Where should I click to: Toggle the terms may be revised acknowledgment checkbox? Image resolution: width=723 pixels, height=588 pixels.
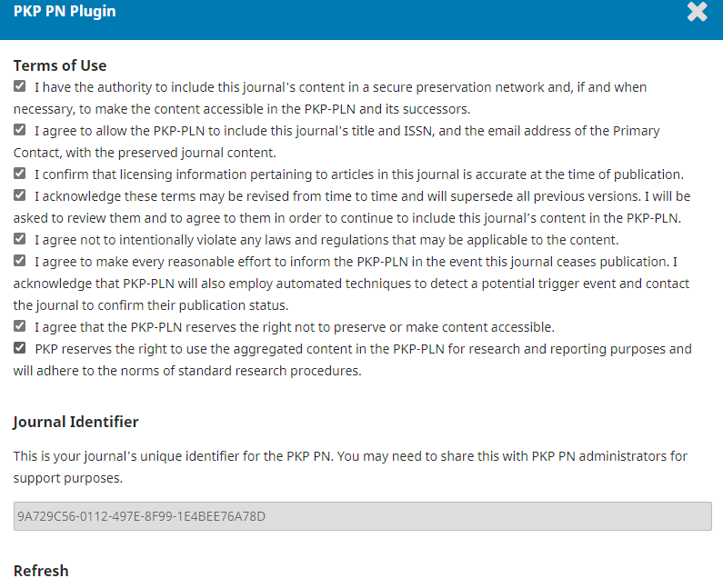[x=19, y=195]
